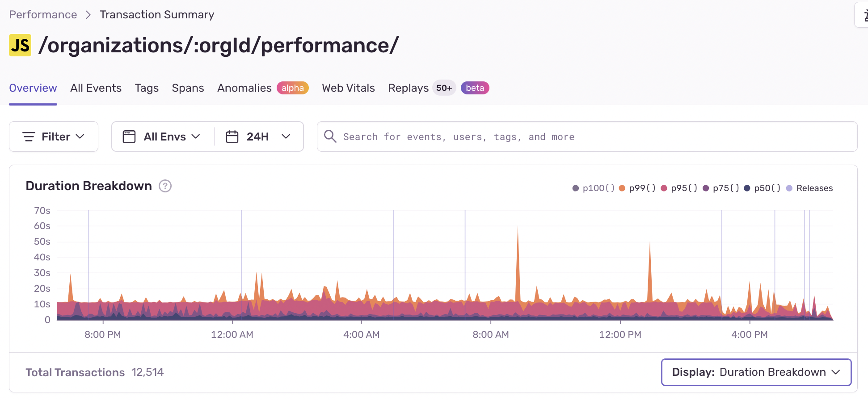Open the Display: Duration Breakdown dropdown
Screen dimensions: 868x400
[x=756, y=372]
